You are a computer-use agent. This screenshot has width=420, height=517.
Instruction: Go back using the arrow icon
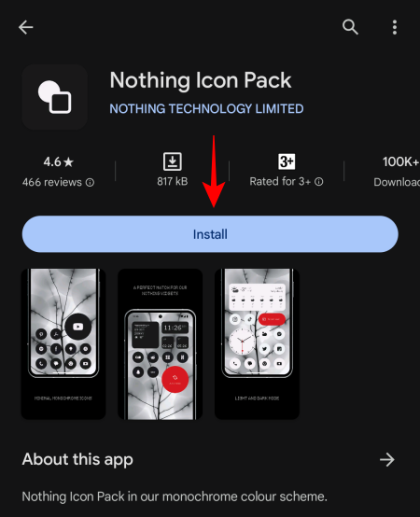click(26, 27)
